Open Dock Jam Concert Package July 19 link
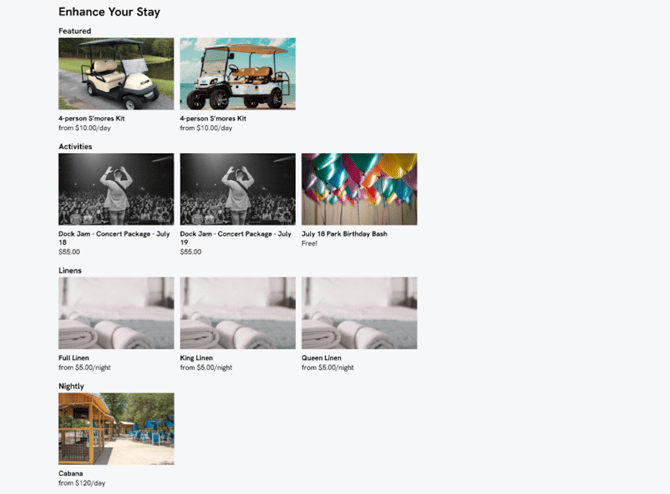The width and height of the screenshot is (670, 494). click(x=235, y=238)
